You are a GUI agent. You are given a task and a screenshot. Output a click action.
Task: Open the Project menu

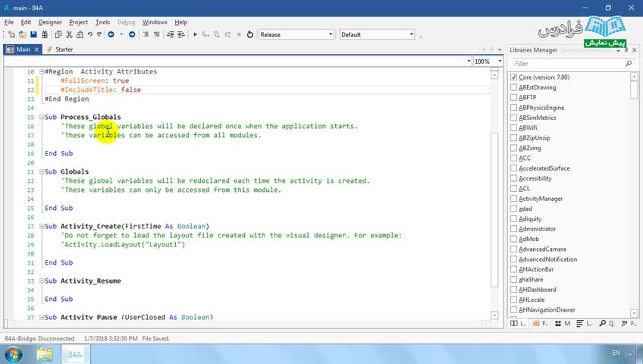pos(78,22)
